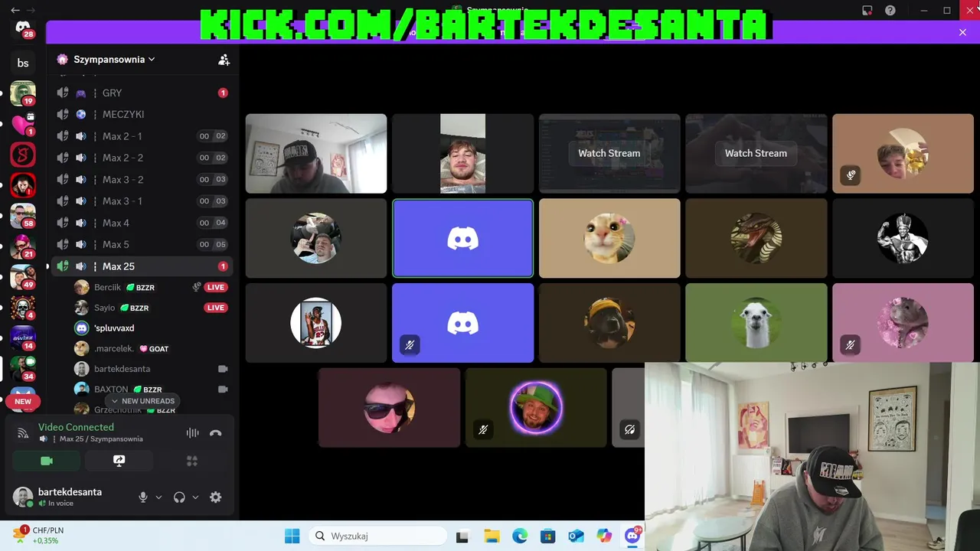980x551 pixels.
Task: Join voice channel Max 5
Action: click(x=142, y=244)
